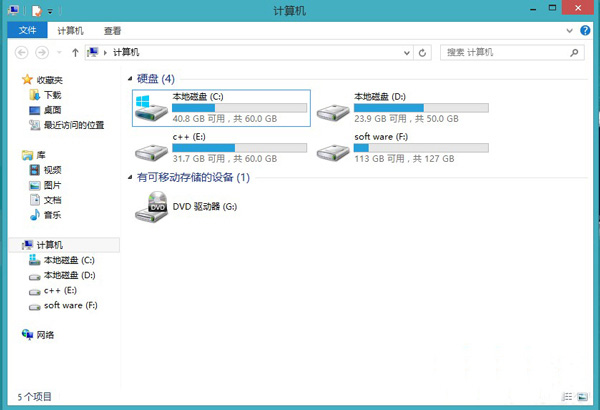The height and width of the screenshot is (410, 600).
Task: Open local disk C: drive icon
Action: [x=152, y=108]
